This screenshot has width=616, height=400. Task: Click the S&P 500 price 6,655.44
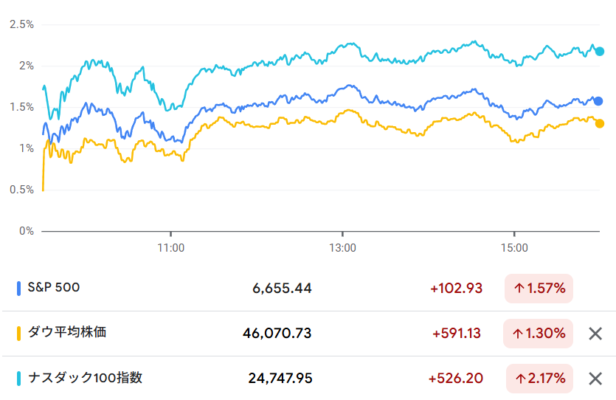(x=282, y=289)
